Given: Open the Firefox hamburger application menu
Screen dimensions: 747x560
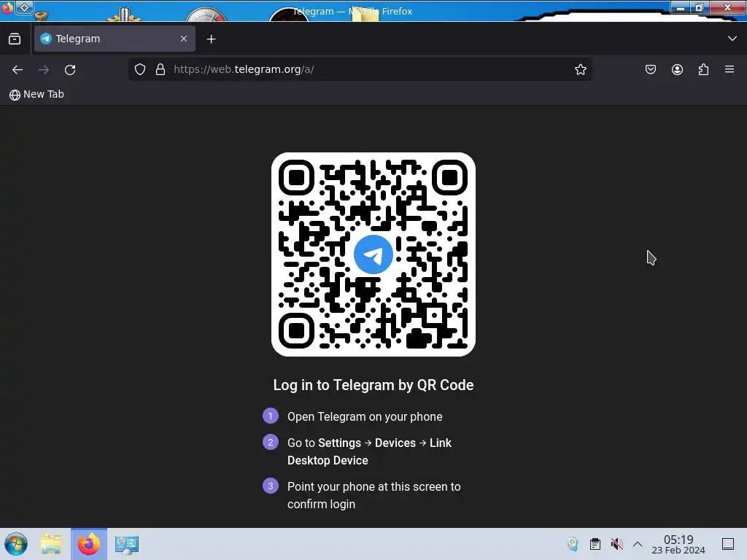Looking at the screenshot, I should 729,69.
